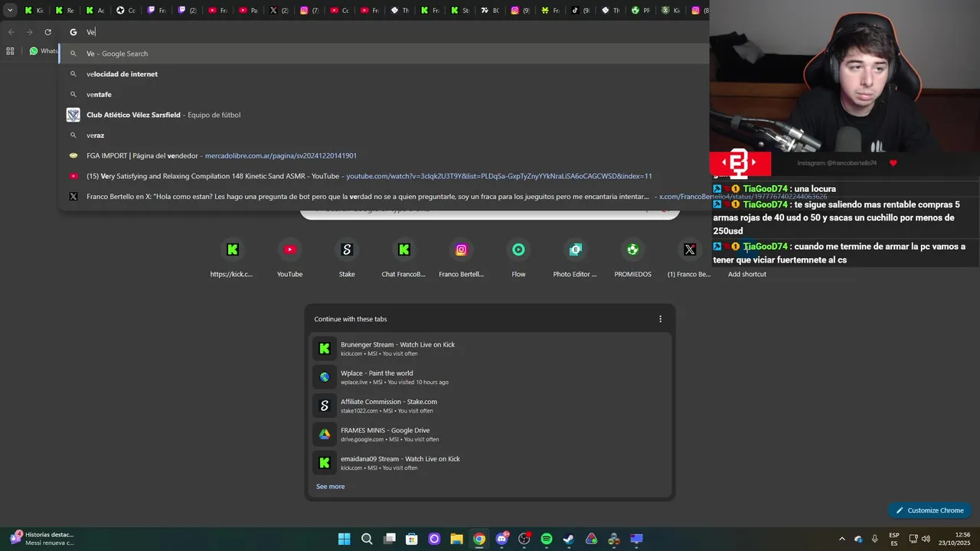Click the browser Forward arrow

[x=29, y=32]
